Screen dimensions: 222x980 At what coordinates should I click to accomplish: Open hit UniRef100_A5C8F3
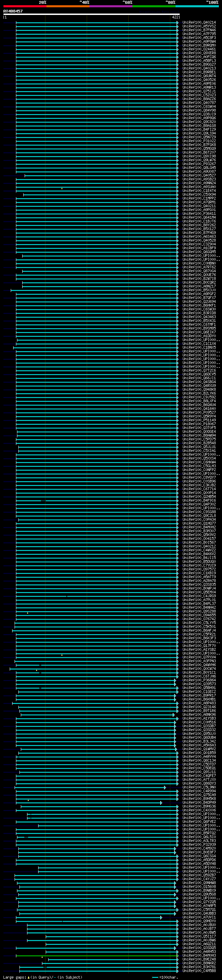(x=199, y=38)
